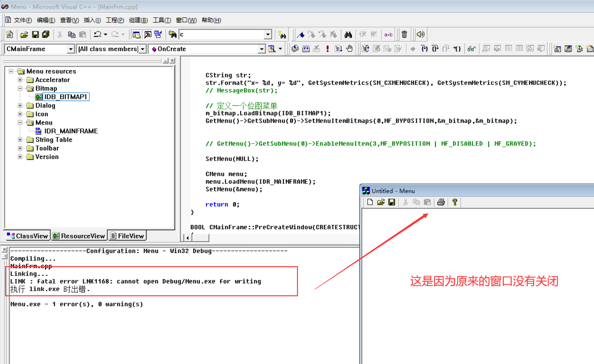Click the LNK1168 fatal error line
The height and width of the screenshot is (364, 594).
[x=136, y=281]
